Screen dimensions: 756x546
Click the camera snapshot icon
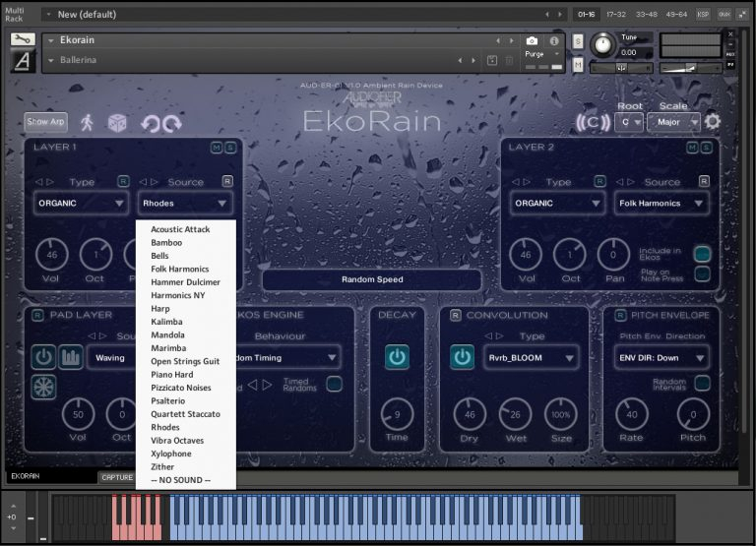pos(532,41)
